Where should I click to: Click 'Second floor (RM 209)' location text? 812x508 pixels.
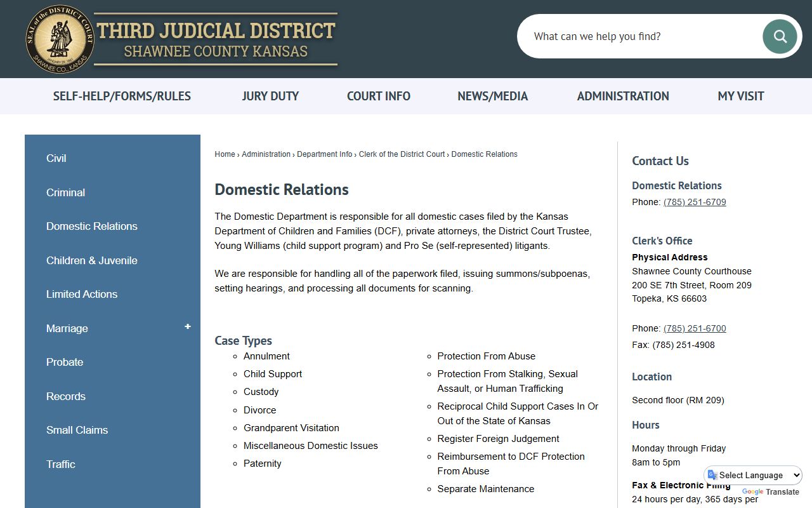point(678,400)
